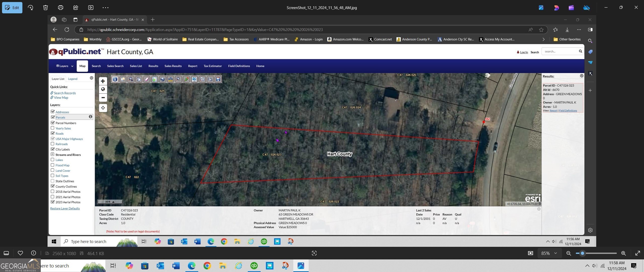Viewport: 644px width, 272px height.
Task: Toggle the Roads layer checkbox
Action: click(x=53, y=133)
